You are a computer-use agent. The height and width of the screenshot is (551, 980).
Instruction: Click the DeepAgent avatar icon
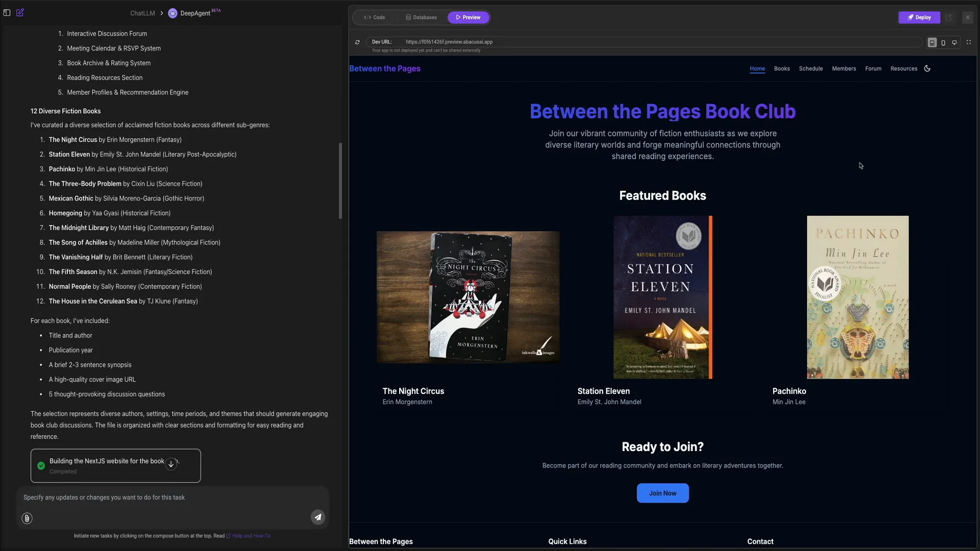click(x=173, y=13)
